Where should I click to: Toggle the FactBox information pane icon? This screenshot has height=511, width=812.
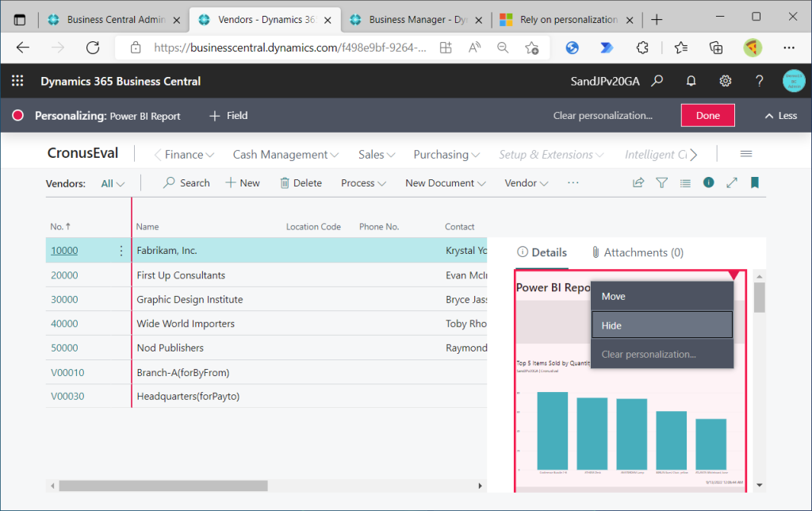[x=708, y=183]
